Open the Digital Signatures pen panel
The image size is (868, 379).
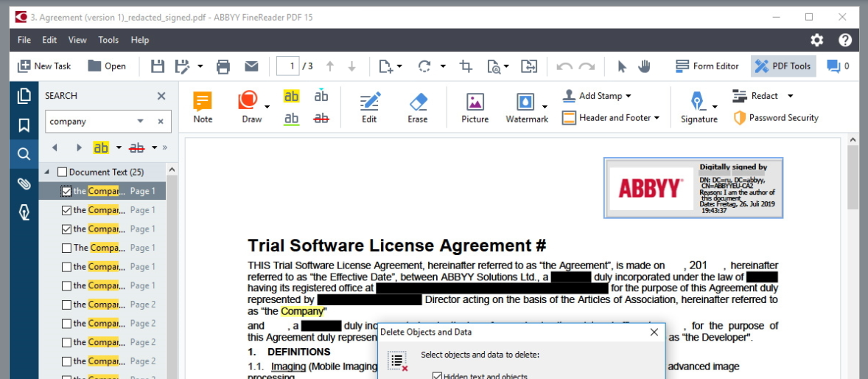[24, 213]
